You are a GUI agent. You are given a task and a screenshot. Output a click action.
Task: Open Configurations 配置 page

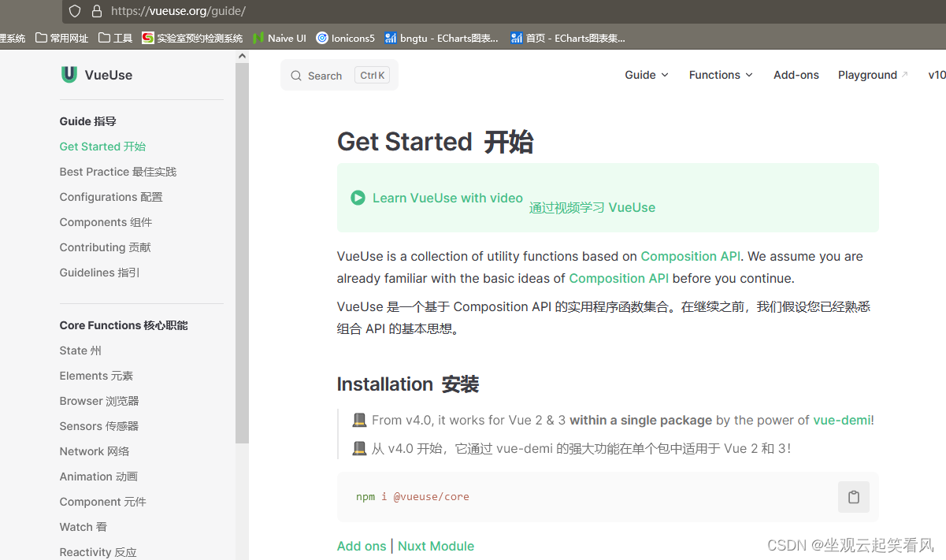pyautogui.click(x=111, y=197)
